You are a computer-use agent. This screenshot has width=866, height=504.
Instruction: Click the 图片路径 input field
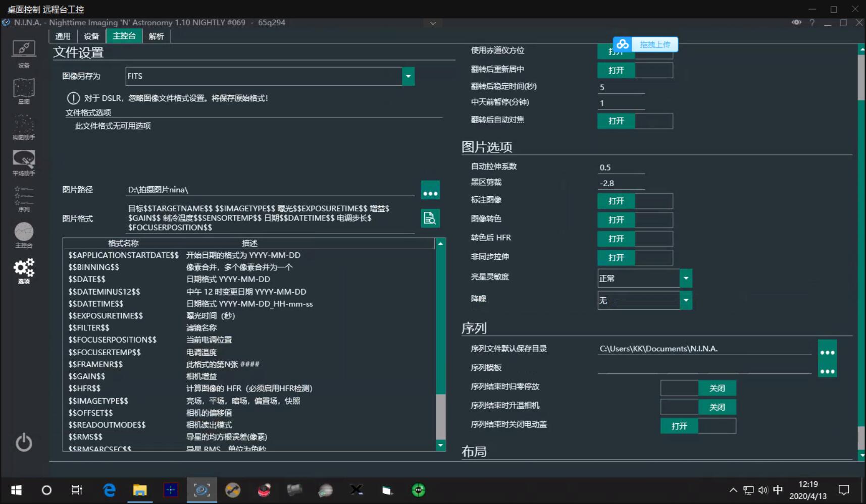[270, 190]
